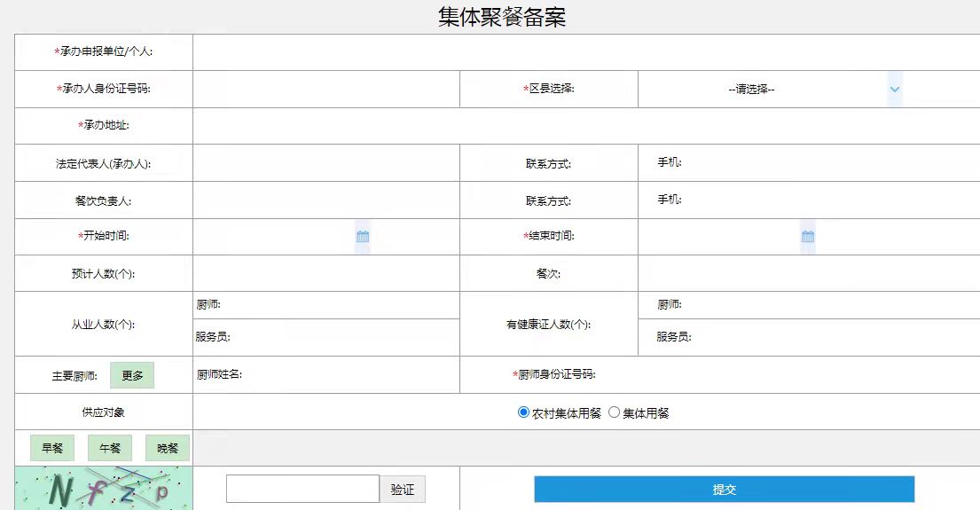Click the captcha image to refresh

[x=104, y=489]
